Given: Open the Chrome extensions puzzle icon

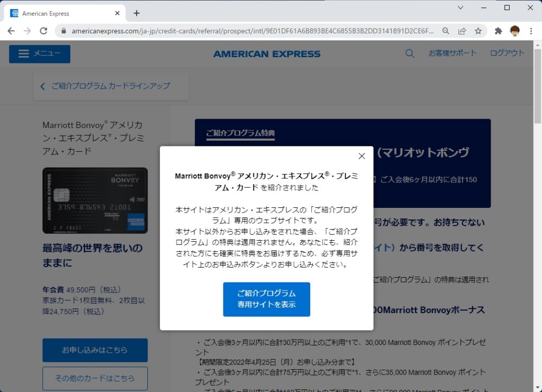Looking at the screenshot, I should [498, 31].
